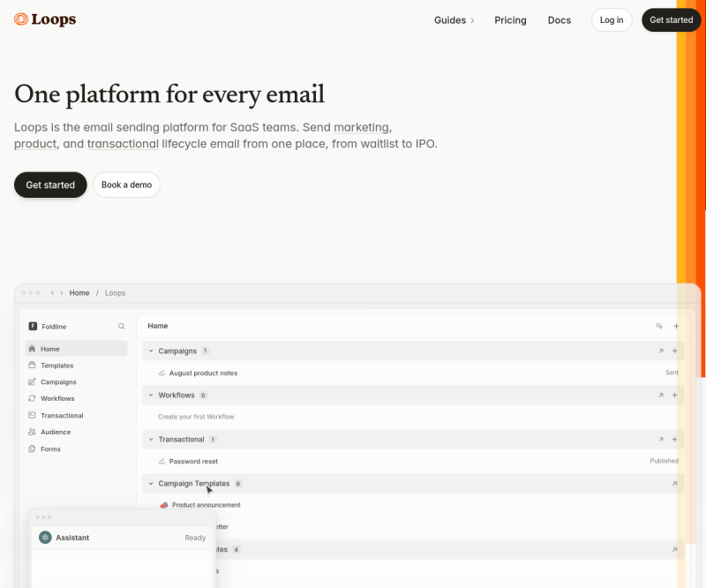Collapse the Workflows section chevron
Screen dimensions: 706x588
151,396
